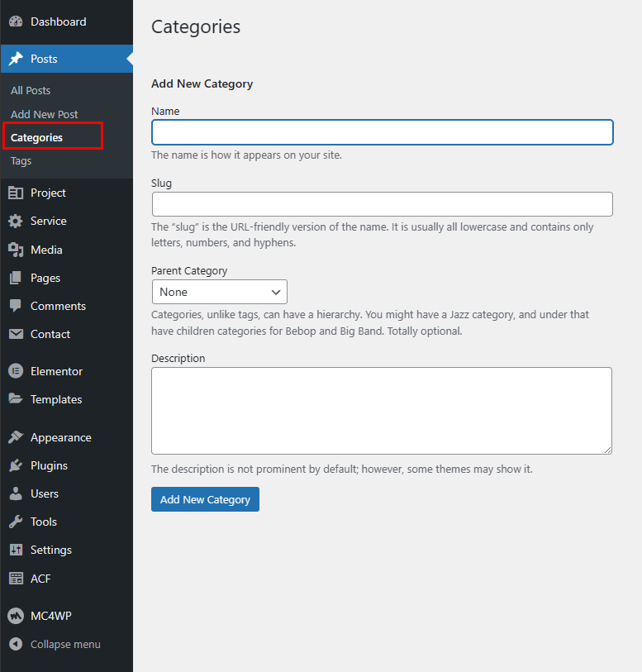Click the Contact envelope icon

click(x=16, y=334)
